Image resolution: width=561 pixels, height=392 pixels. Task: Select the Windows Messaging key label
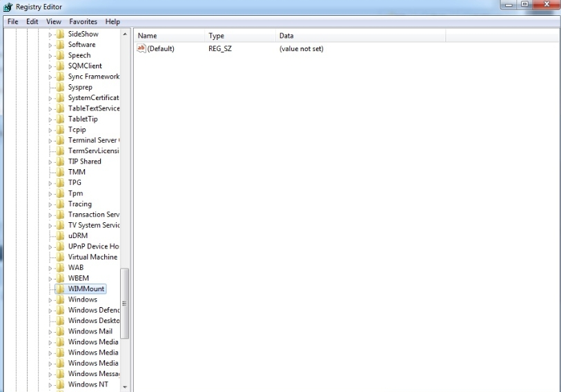(94, 374)
